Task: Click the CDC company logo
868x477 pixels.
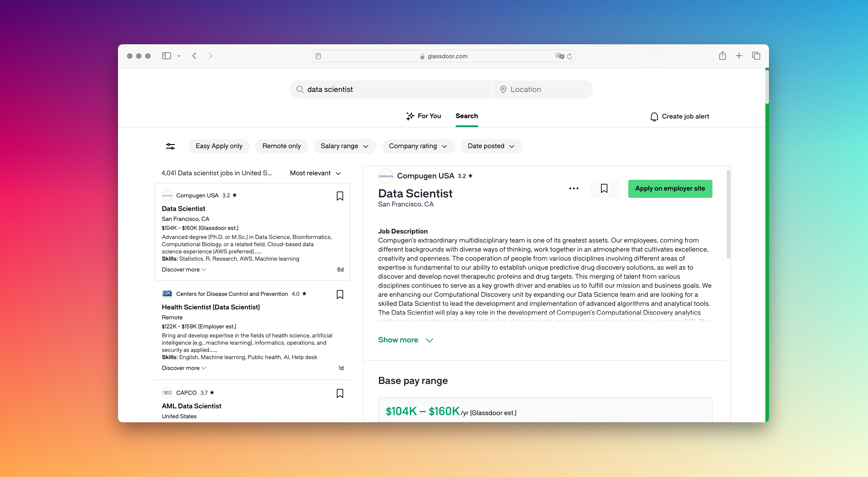Action: coord(167,294)
